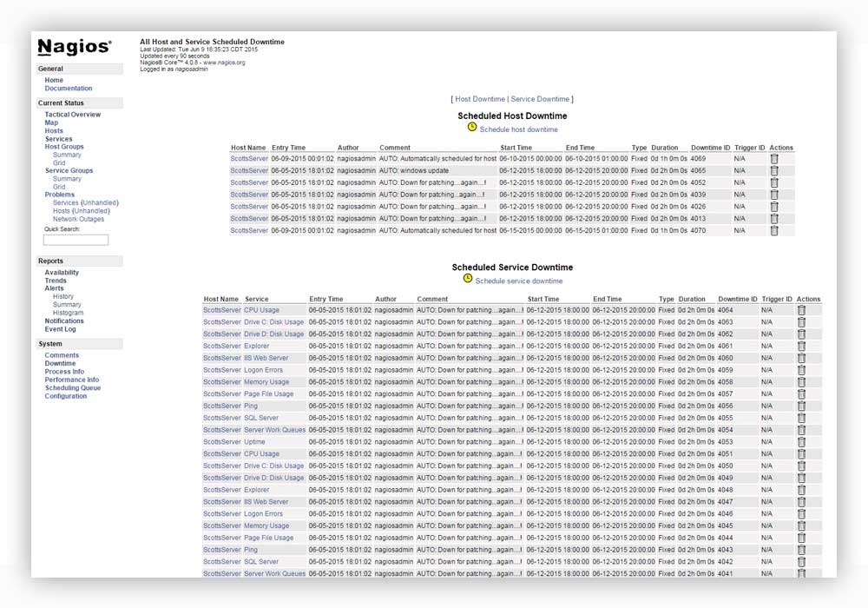Image resolution: width=868 pixels, height=608 pixels.
Task: Open Home in the General sidebar section
Action: (x=54, y=80)
